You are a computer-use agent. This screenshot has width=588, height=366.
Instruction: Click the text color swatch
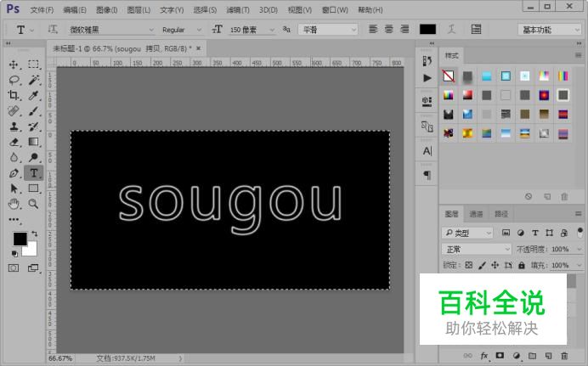[428, 30]
